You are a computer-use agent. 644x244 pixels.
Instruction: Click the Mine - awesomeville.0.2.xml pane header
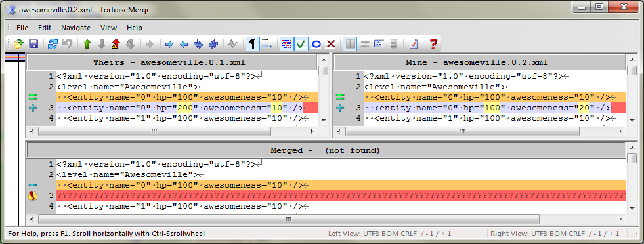[x=479, y=63]
